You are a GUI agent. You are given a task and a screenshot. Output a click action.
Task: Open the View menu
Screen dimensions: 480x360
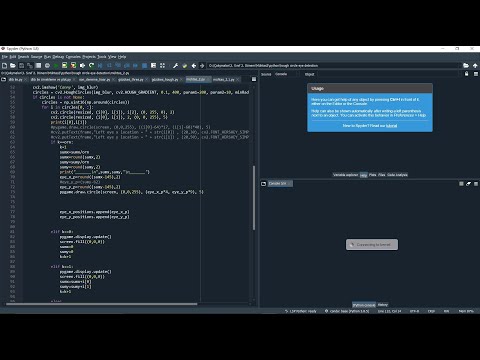click(x=112, y=57)
